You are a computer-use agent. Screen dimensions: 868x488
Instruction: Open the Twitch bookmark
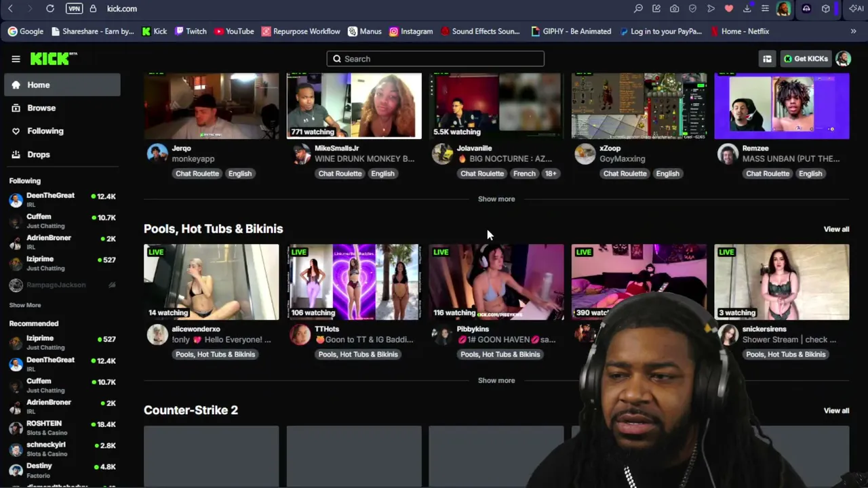191,31
